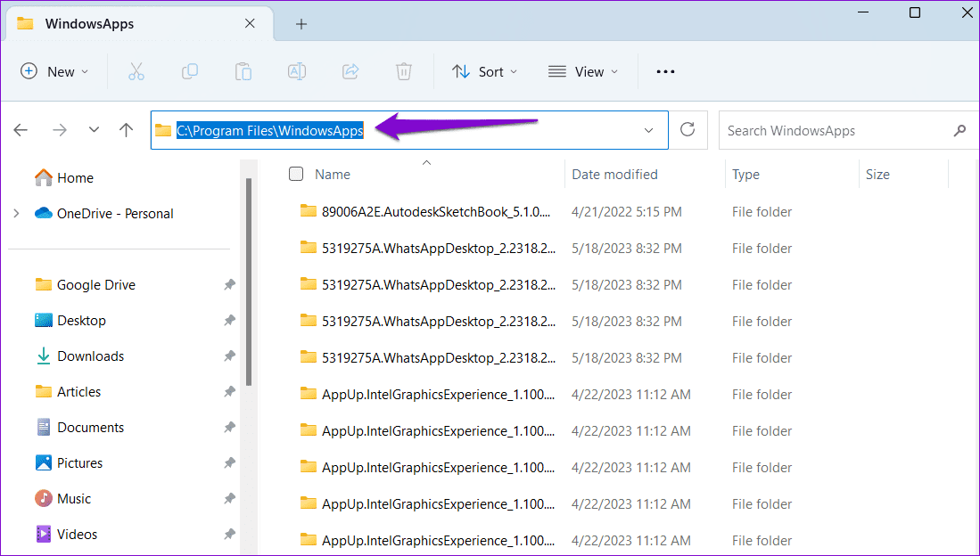The image size is (980, 556).
Task: Open OneDrive - Personal in sidebar
Action: (x=103, y=214)
